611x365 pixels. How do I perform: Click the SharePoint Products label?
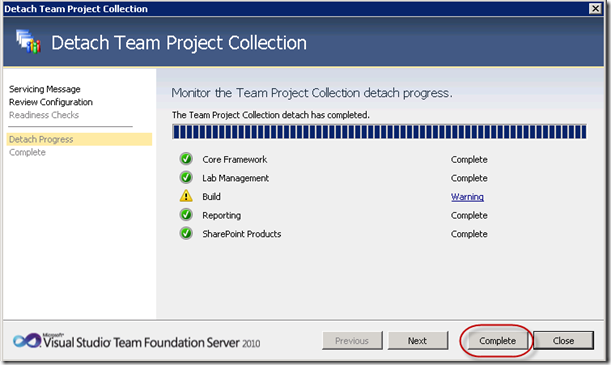(x=242, y=234)
